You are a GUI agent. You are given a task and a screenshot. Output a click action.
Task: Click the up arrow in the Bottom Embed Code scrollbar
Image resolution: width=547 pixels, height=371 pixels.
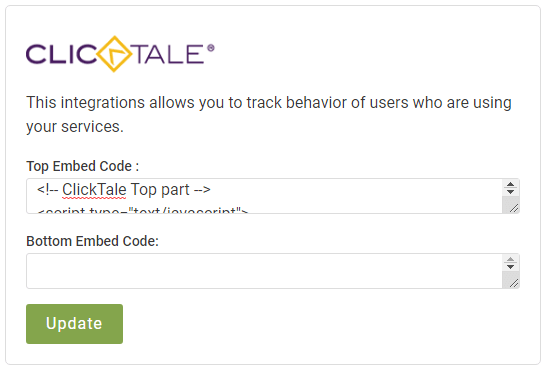click(x=510, y=259)
